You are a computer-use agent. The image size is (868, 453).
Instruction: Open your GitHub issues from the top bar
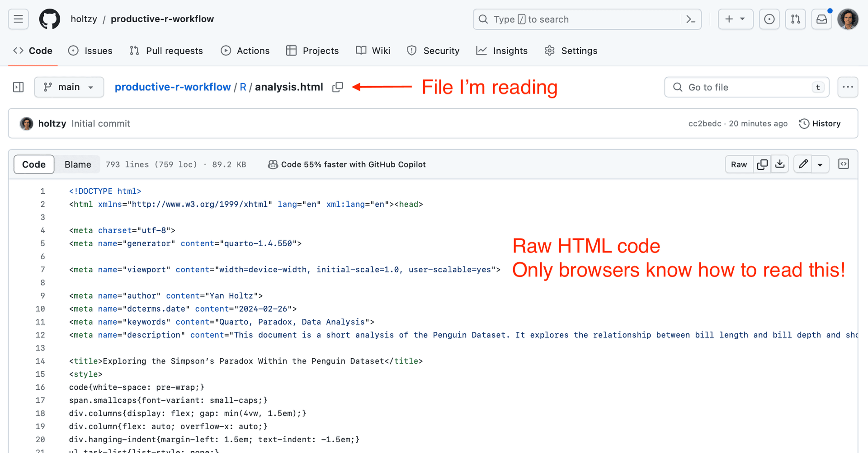[x=769, y=19]
